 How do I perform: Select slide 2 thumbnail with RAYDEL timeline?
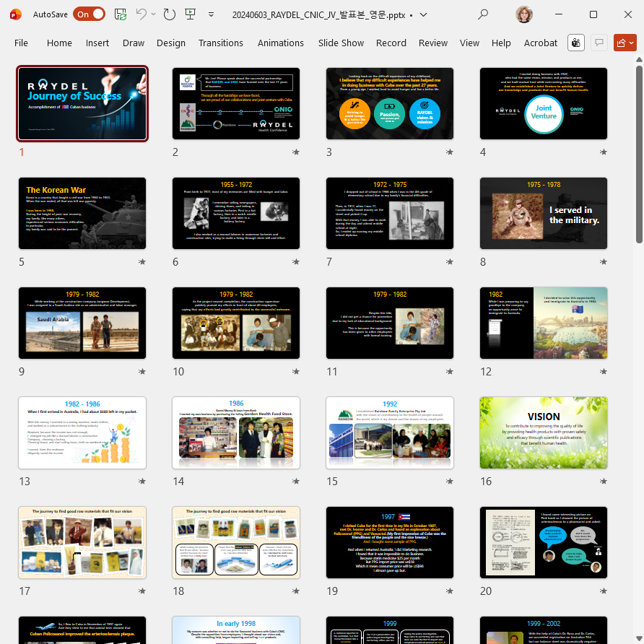click(x=236, y=103)
